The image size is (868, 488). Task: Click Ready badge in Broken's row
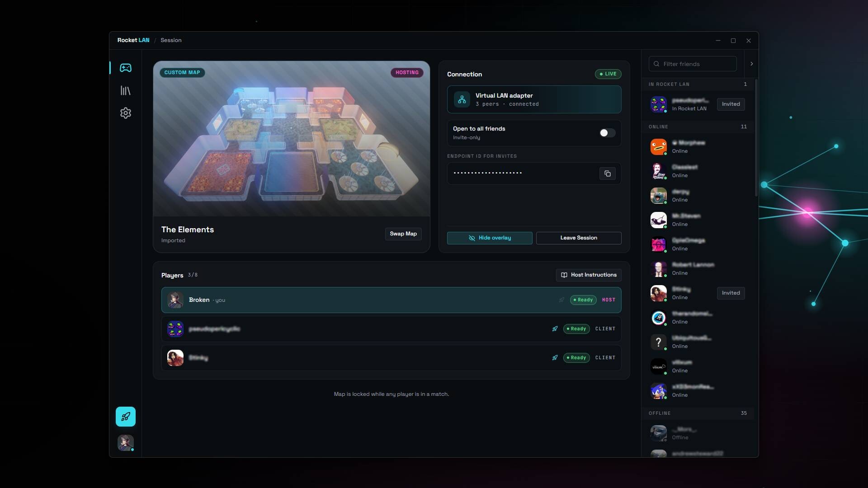tap(583, 300)
